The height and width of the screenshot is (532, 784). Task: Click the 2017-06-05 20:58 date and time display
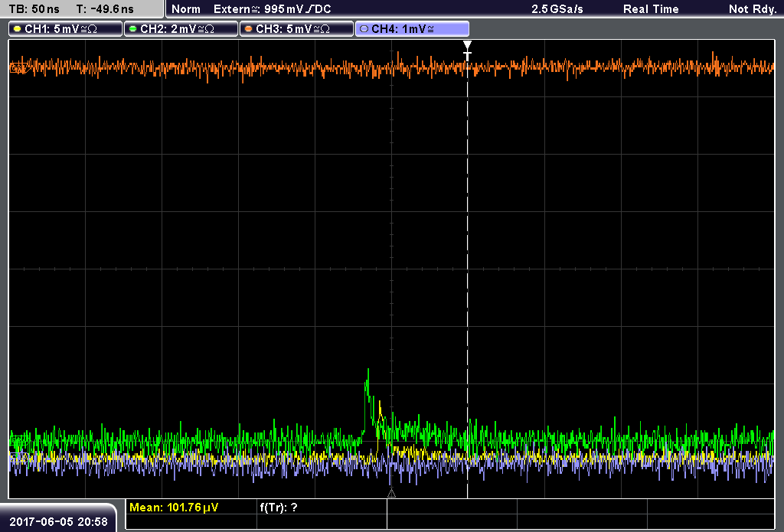pos(58,521)
